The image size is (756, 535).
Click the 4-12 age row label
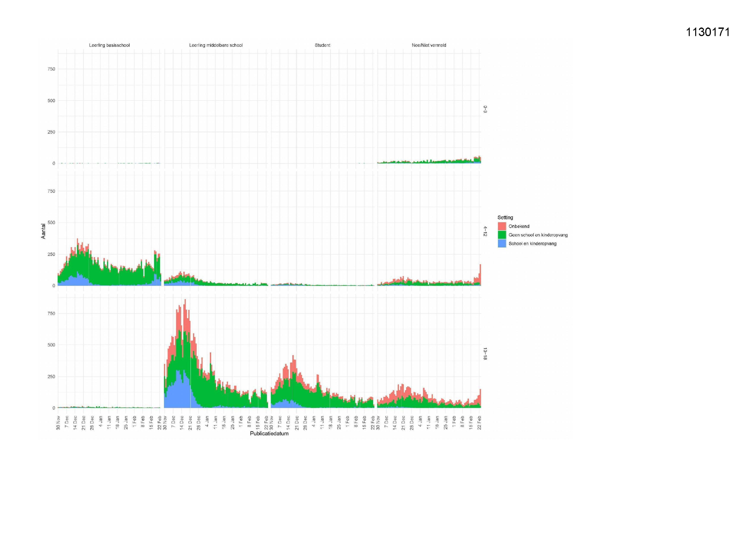[485, 231]
